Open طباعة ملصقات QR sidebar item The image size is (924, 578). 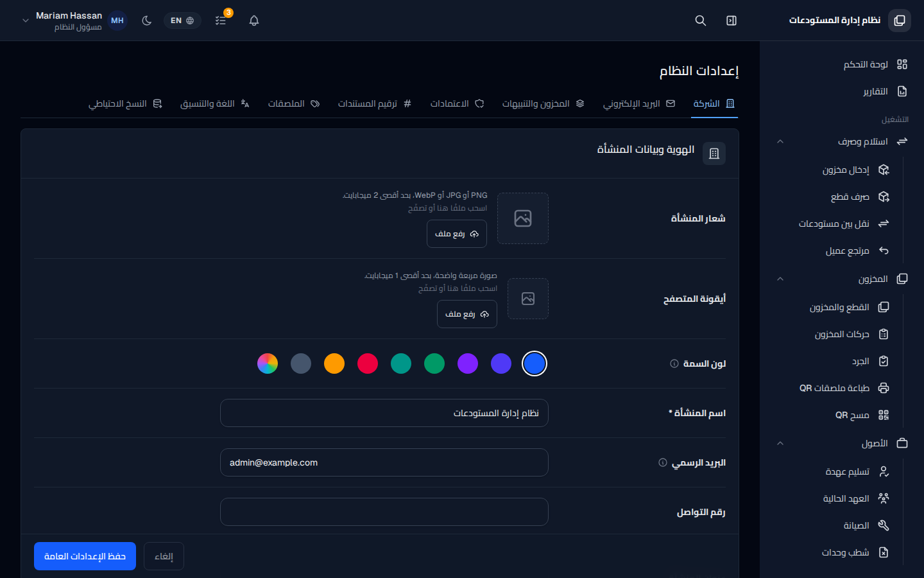pyautogui.click(x=832, y=388)
